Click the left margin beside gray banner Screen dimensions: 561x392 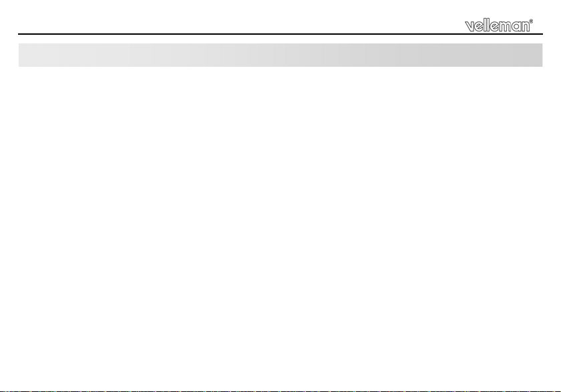tap(9, 55)
